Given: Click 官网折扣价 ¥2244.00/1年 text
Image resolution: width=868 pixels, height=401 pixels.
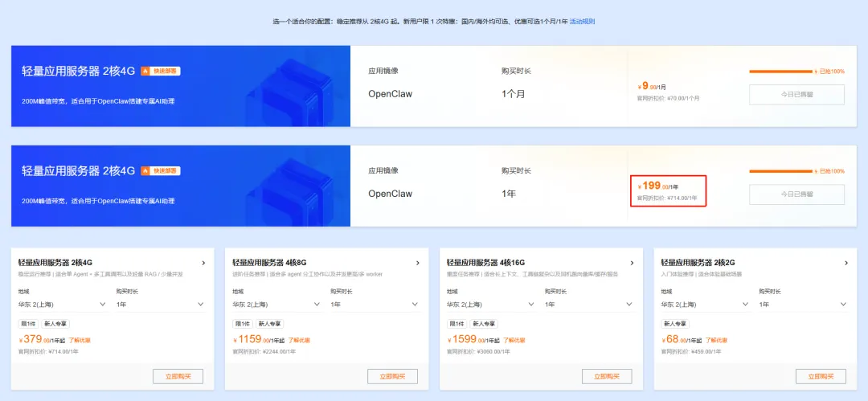Looking at the screenshot, I should click(x=264, y=352).
